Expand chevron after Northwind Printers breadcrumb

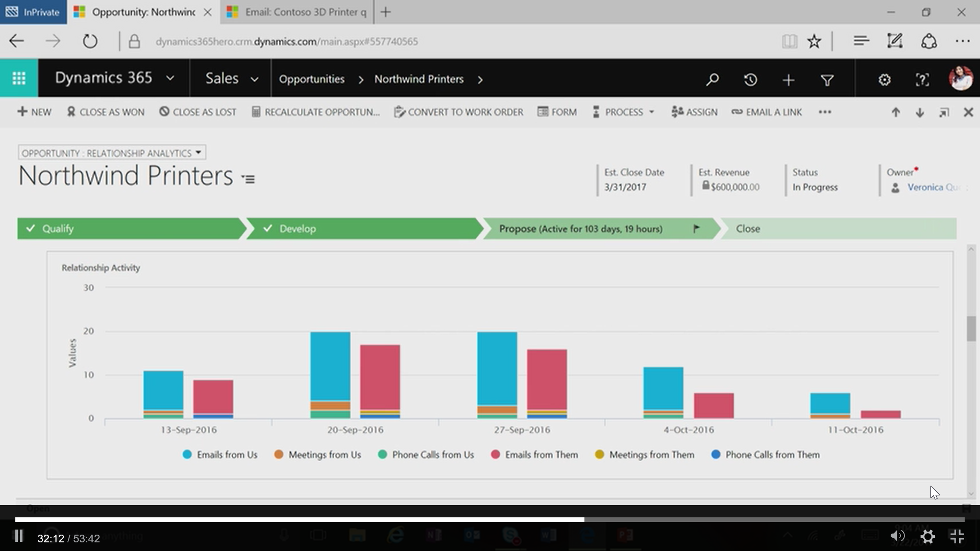coord(480,80)
